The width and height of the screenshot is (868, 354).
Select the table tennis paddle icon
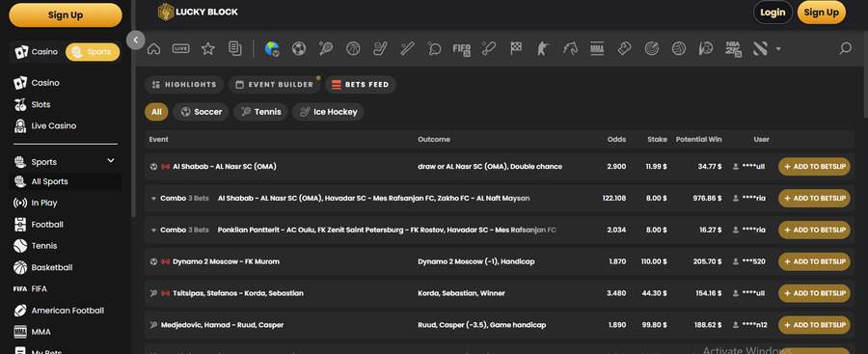pos(435,49)
